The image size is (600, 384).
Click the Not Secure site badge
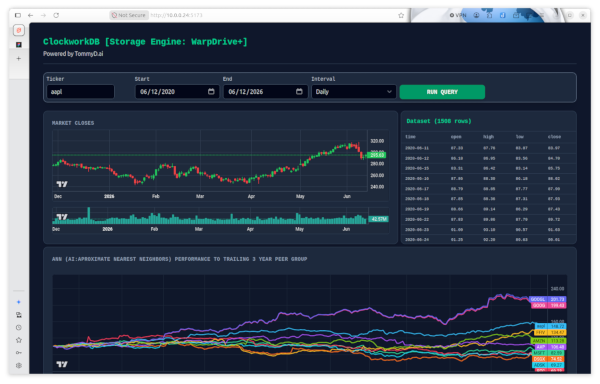click(129, 15)
